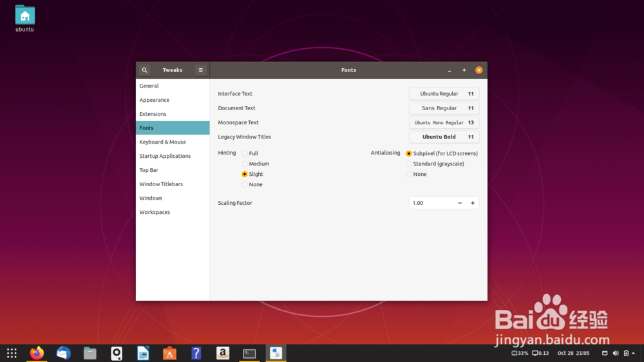
Task: Open the Tweaks search icon
Action: click(144, 70)
